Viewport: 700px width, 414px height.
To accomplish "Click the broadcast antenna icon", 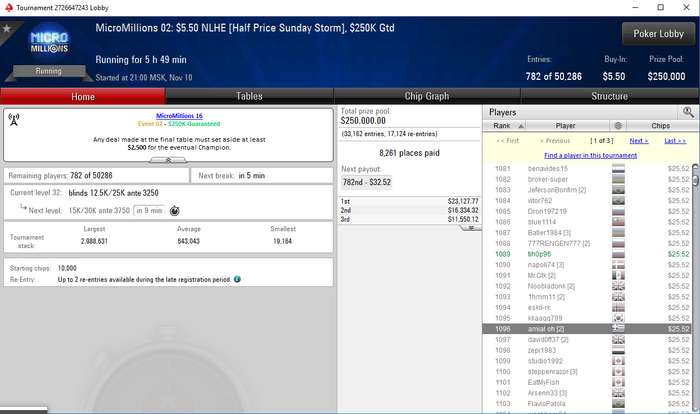I will (14, 119).
